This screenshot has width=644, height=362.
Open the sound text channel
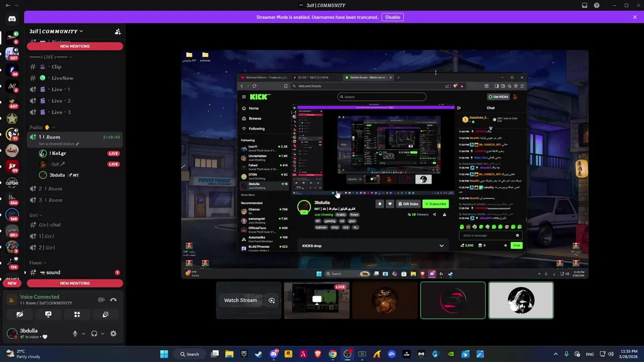click(75, 273)
